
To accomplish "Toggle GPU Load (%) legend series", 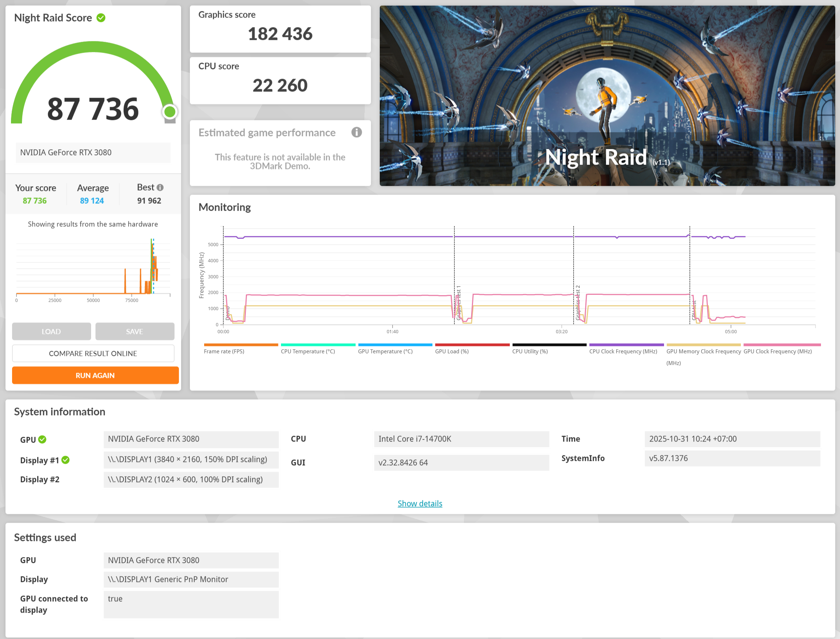I will pos(451,351).
